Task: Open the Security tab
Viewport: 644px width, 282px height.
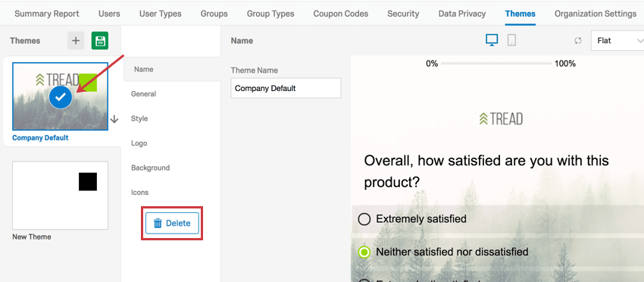Action: (403, 14)
